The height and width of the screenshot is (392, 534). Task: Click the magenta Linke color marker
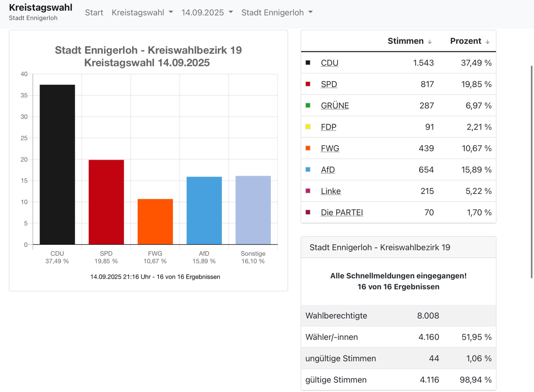coord(308,191)
